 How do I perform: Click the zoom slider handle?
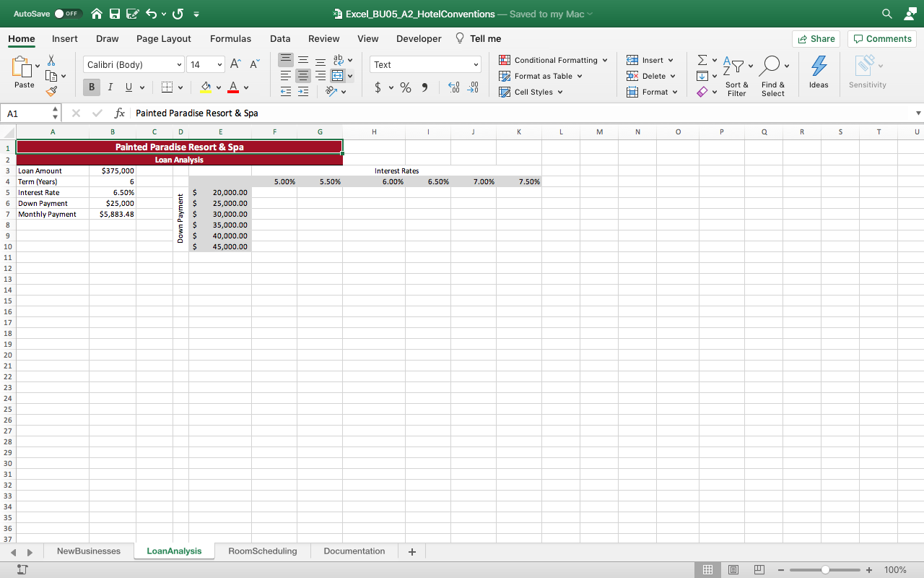825,569
